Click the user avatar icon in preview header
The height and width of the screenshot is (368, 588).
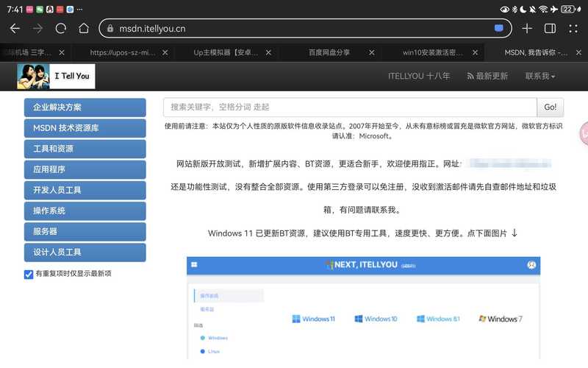531,265
